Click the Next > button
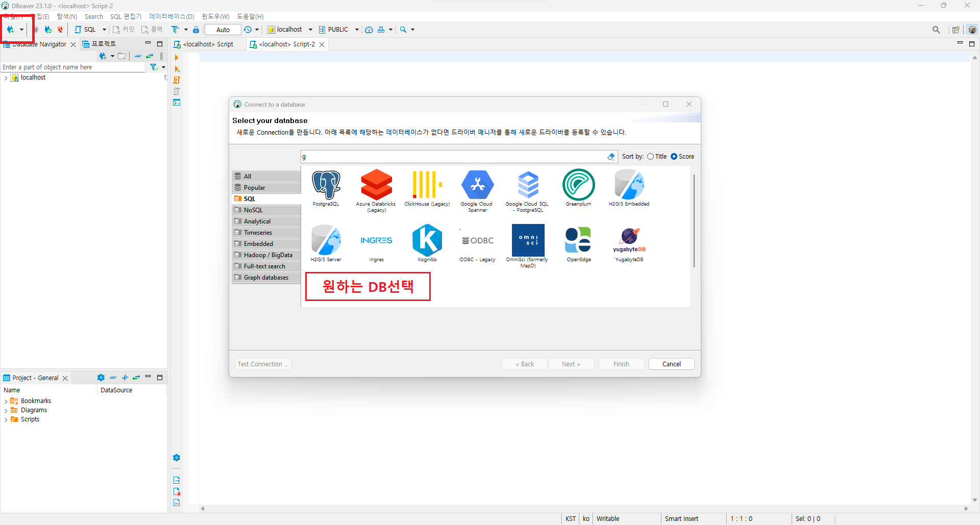 point(571,364)
